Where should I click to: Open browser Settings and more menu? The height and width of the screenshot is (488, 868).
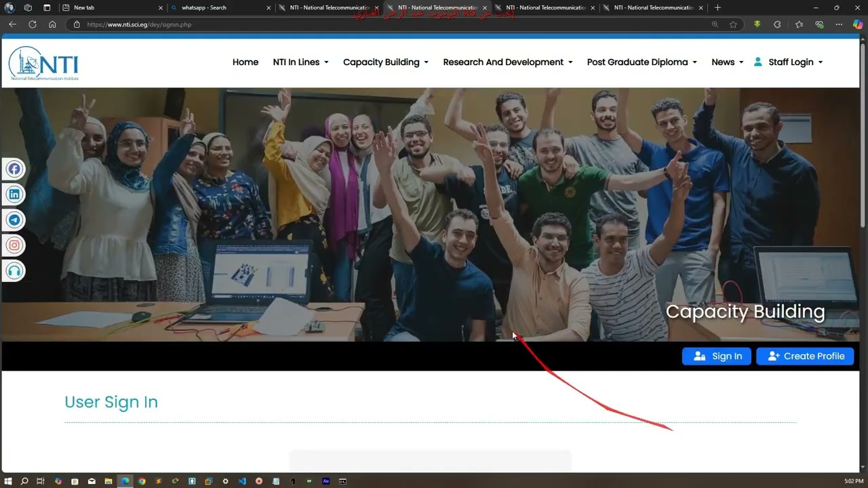click(839, 24)
